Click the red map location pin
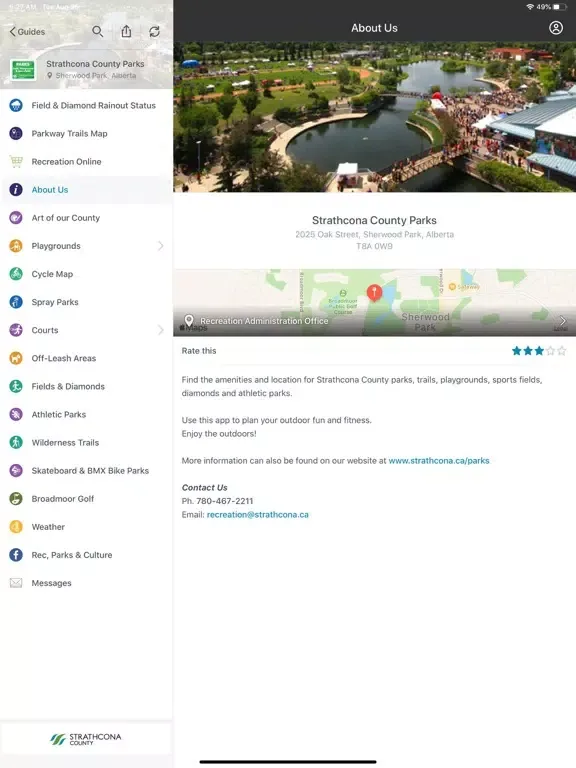The image size is (576, 768). coord(375,292)
